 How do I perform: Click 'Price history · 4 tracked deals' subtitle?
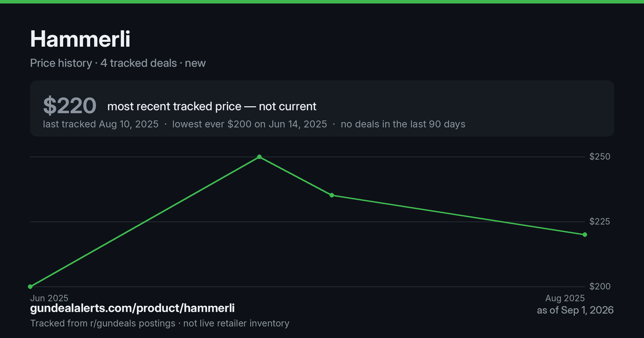[104, 63]
